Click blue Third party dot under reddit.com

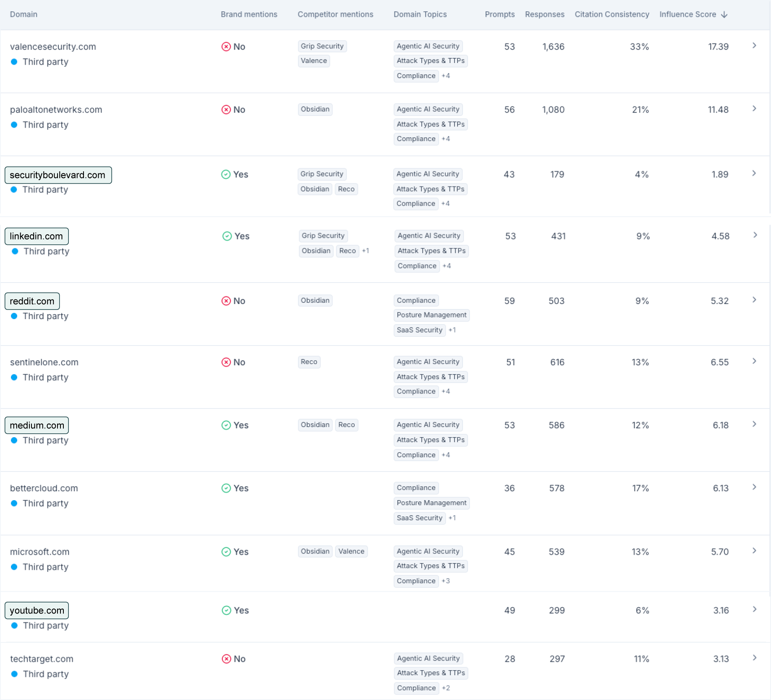click(14, 316)
